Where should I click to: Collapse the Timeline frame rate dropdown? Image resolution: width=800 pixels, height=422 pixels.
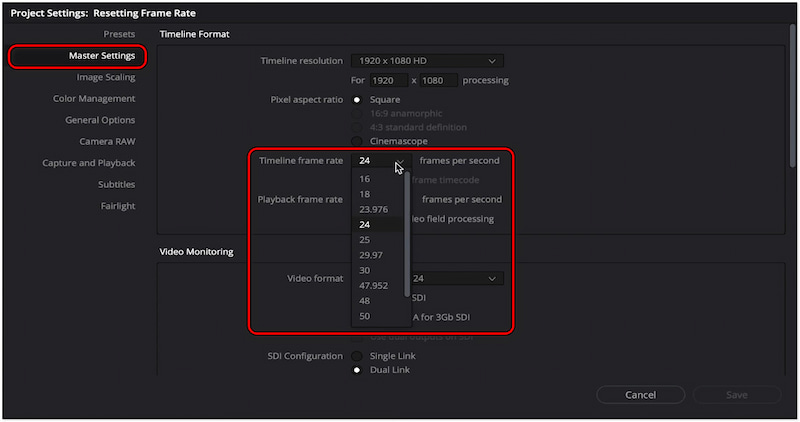(x=398, y=161)
